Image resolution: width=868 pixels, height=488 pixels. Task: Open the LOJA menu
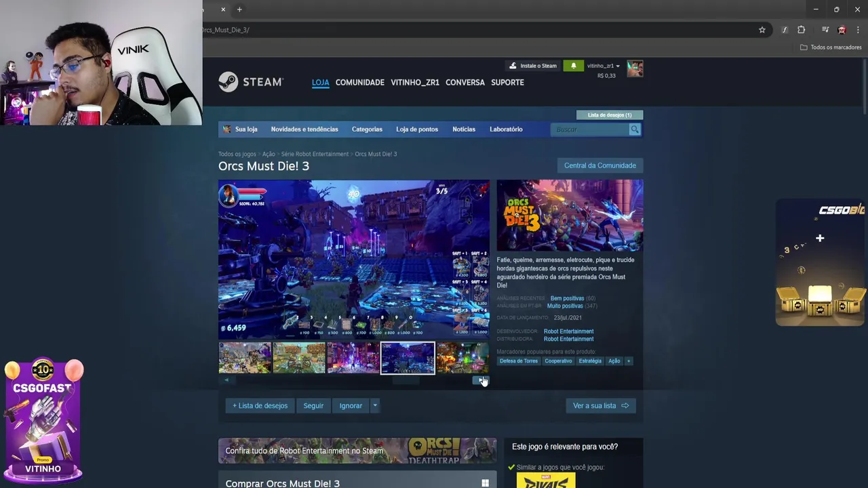[x=320, y=83]
